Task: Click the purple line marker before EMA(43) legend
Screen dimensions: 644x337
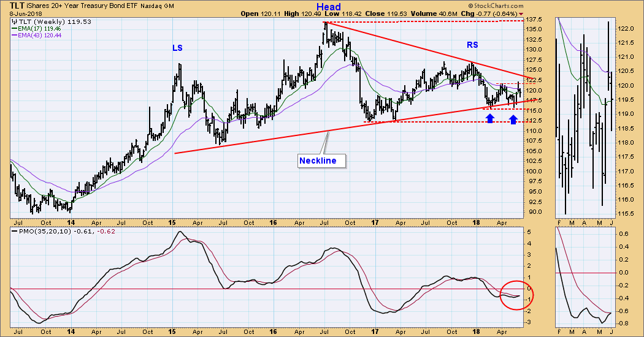Action: [x=14, y=36]
